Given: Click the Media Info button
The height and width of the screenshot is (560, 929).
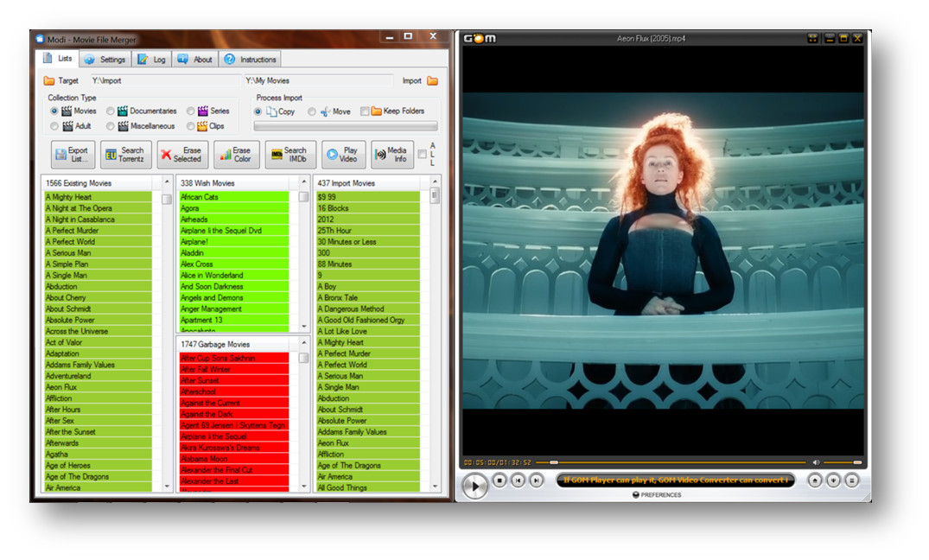Looking at the screenshot, I should click(392, 155).
